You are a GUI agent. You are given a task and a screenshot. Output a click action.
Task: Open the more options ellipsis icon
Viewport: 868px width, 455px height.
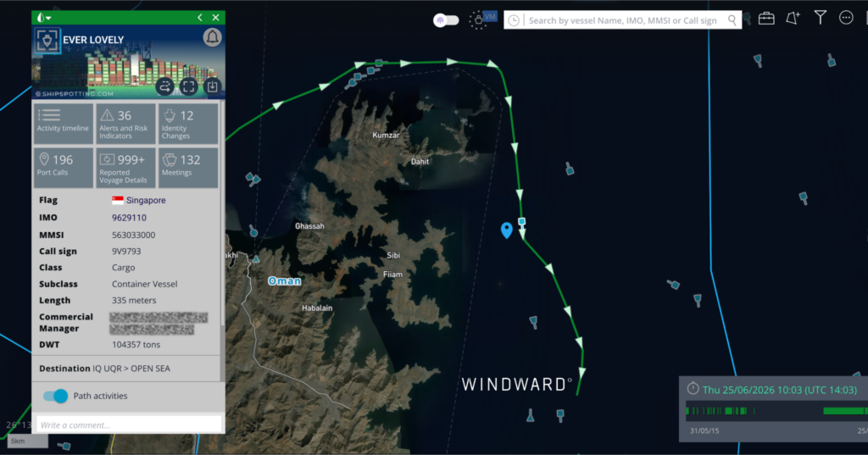tap(846, 18)
